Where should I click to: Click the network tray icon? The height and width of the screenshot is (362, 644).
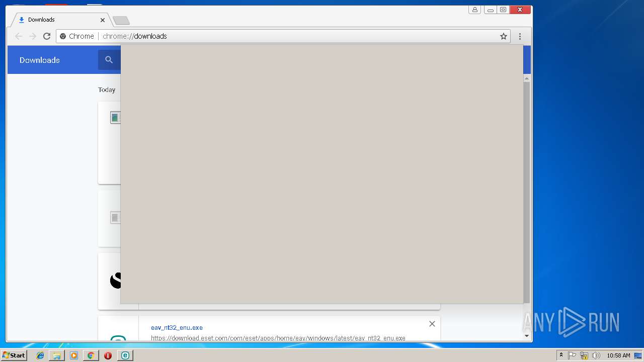pos(584,355)
